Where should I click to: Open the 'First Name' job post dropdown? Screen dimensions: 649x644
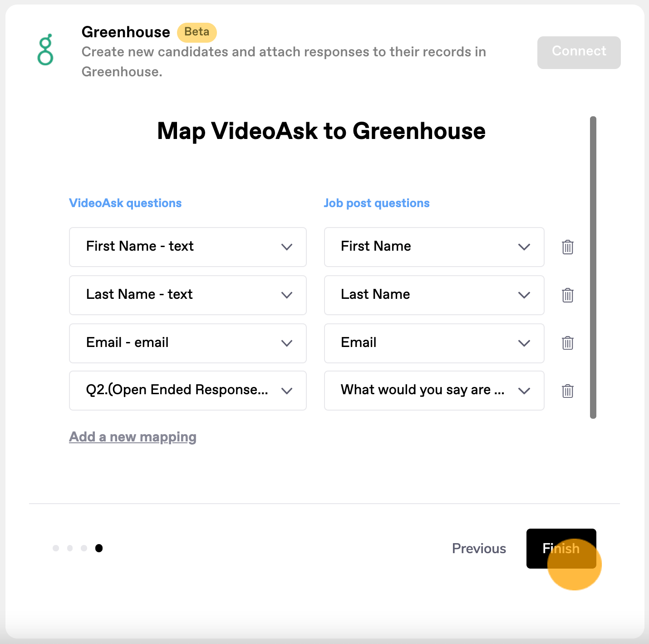[x=434, y=247]
